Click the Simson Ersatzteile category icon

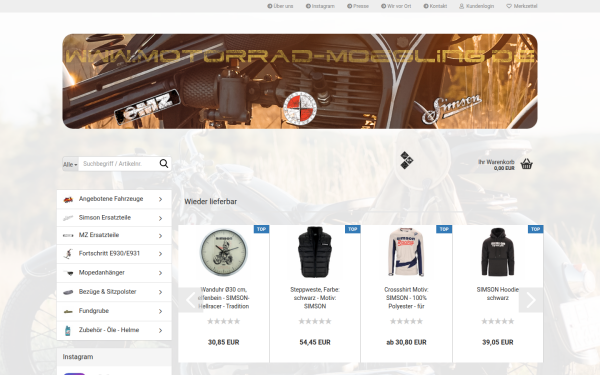tap(68, 218)
